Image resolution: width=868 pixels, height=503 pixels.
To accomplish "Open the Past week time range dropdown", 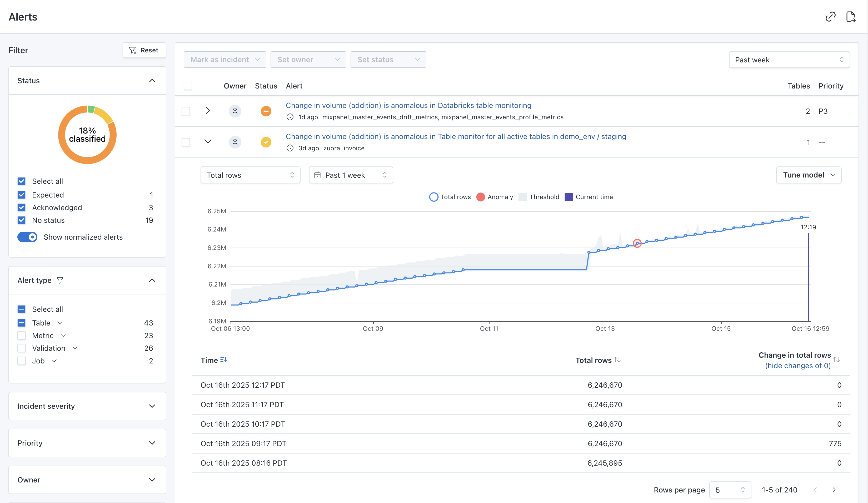I will [789, 60].
